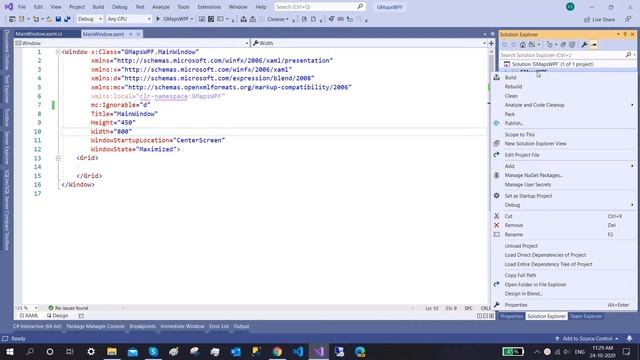The image size is (640, 360).
Task: Click the Save All toolbar icon
Action: [x=67, y=19]
